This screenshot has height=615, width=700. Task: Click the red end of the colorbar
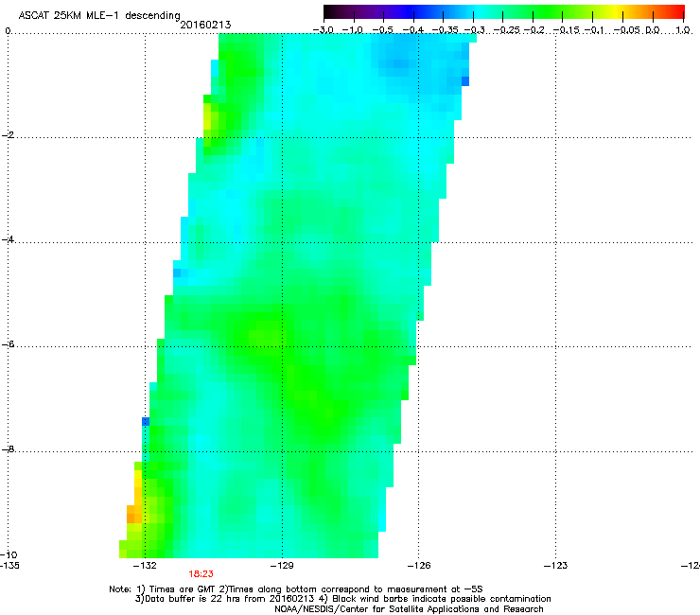coord(676,12)
